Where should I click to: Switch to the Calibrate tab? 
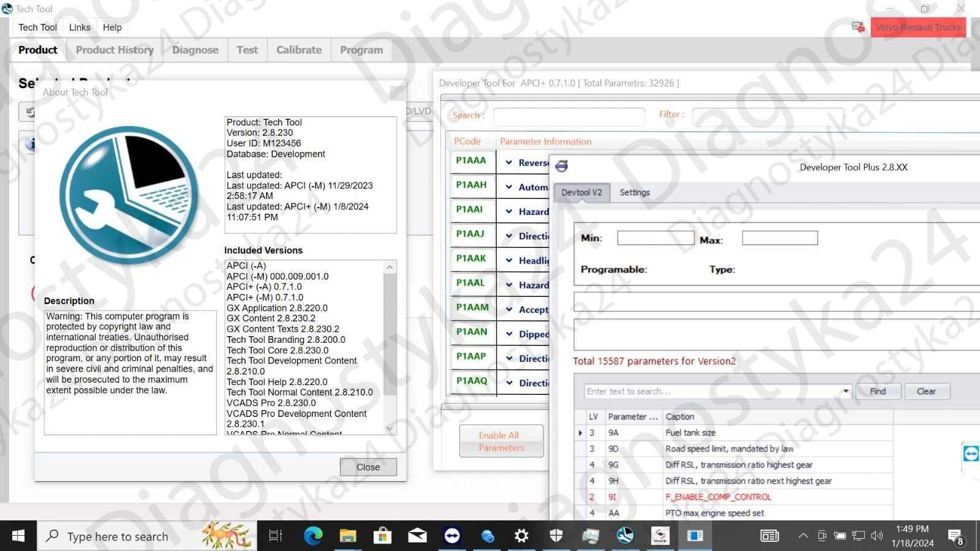[x=299, y=50]
